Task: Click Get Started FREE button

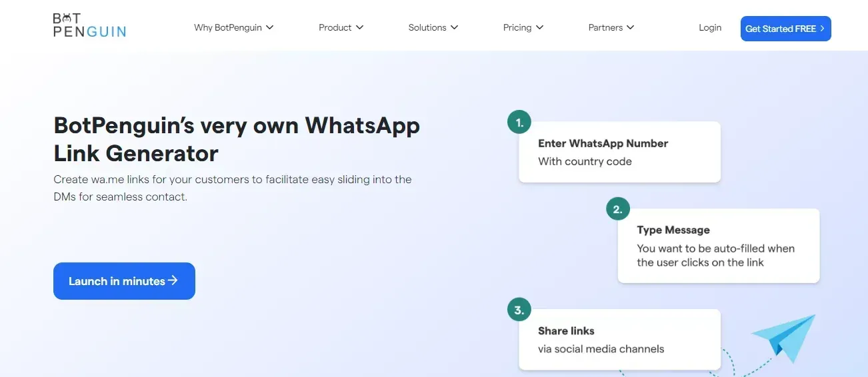Action: coord(785,29)
